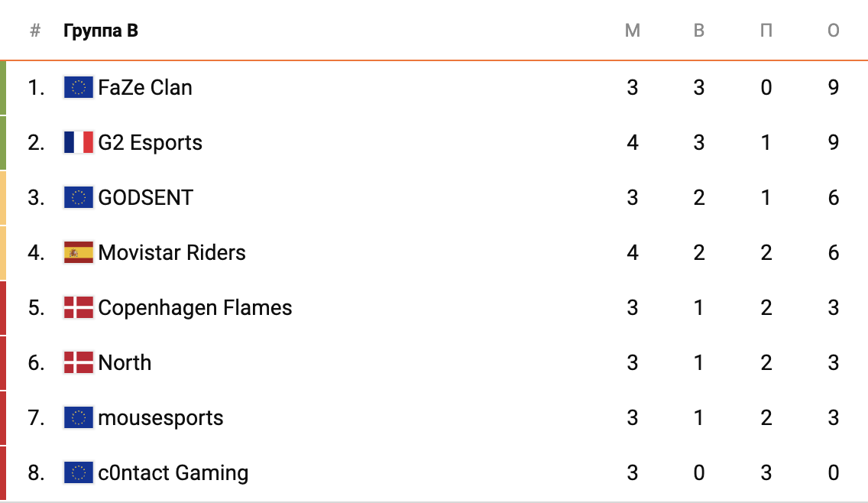Open the G2 Esports team link
The height and width of the screenshot is (503, 868).
pos(151,142)
